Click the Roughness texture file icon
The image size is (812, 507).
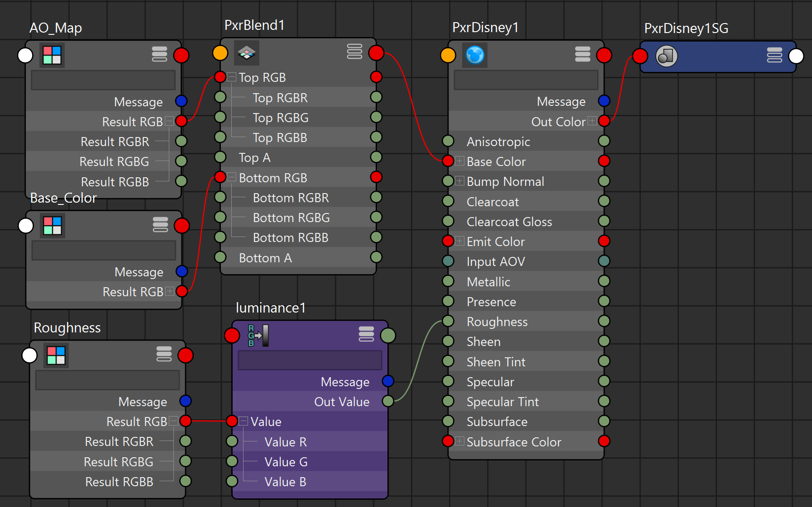tap(56, 355)
